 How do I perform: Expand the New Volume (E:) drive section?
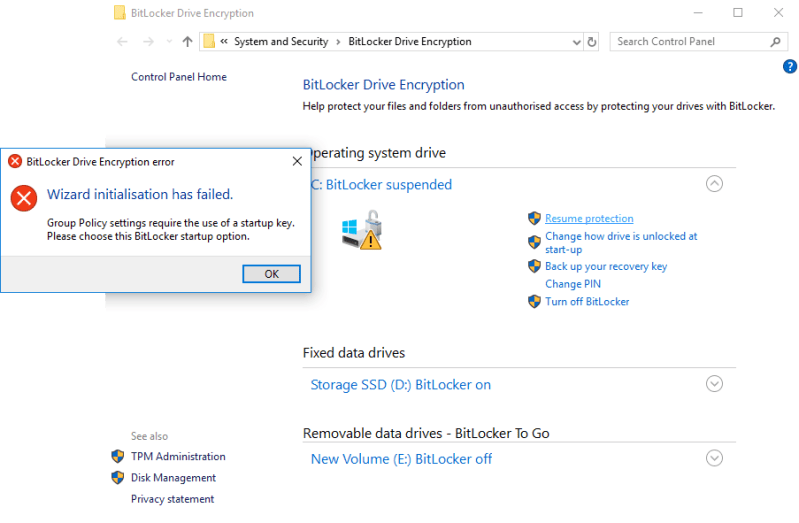pyautogui.click(x=714, y=458)
